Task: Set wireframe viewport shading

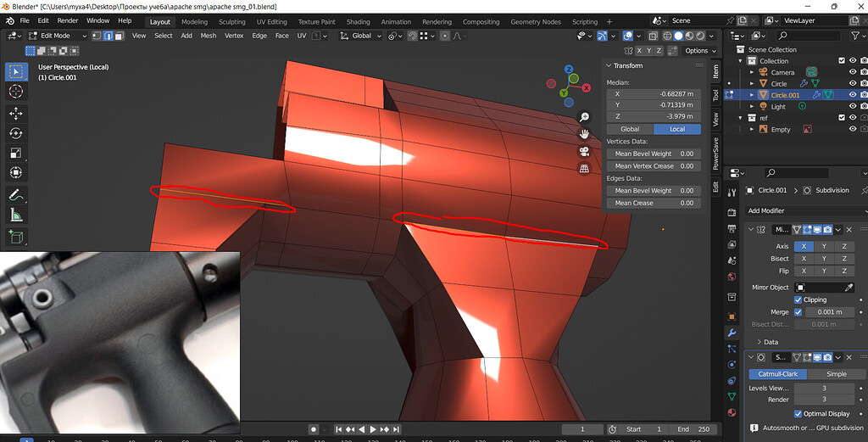Action: pos(667,36)
